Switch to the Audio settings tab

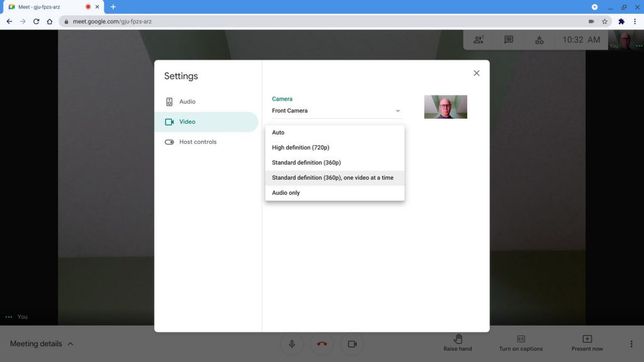(187, 101)
